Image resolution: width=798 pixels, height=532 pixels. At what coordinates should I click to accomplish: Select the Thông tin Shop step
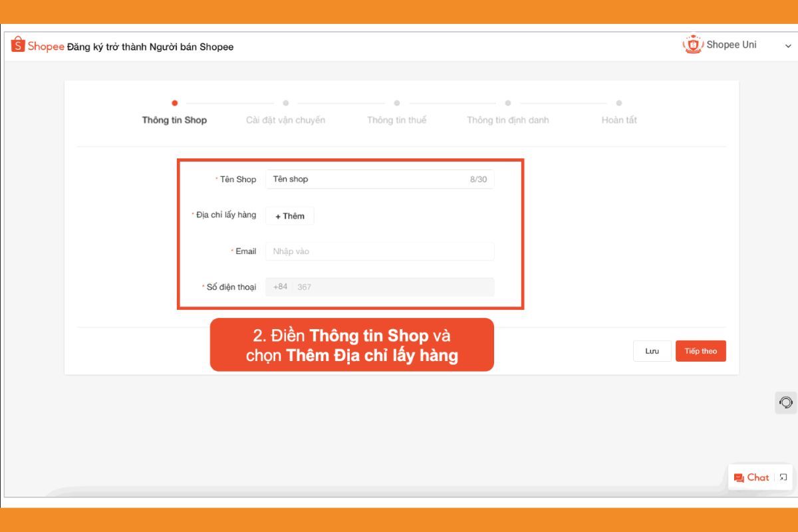click(x=174, y=120)
